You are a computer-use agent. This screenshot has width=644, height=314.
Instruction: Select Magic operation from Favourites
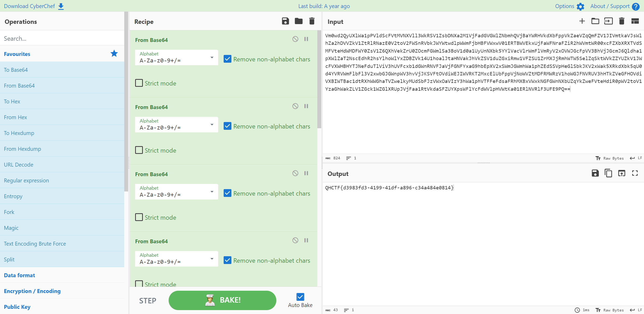(x=11, y=228)
